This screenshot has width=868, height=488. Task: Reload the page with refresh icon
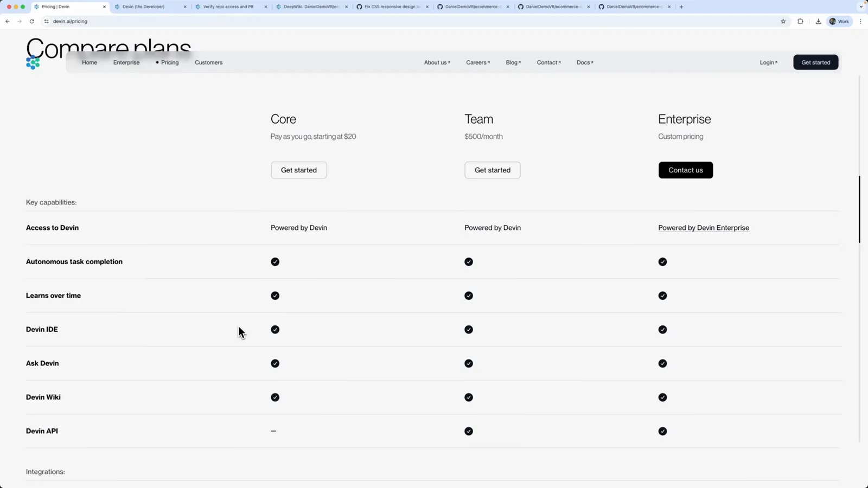[32, 21]
